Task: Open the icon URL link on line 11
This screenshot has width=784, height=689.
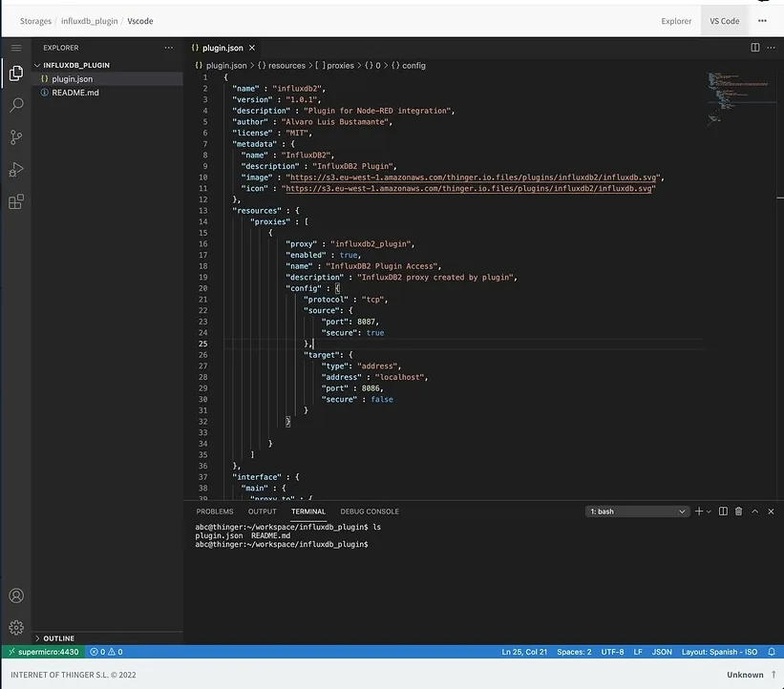Action: point(469,188)
